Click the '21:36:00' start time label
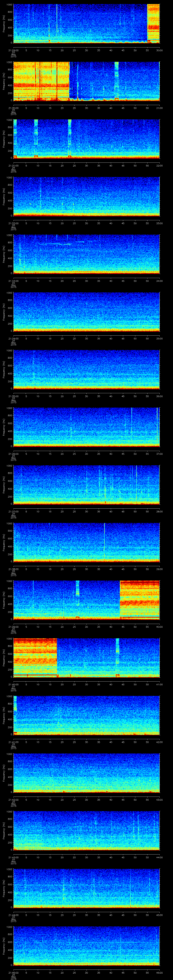Screen dimensions: 173x980 (13, 454)
